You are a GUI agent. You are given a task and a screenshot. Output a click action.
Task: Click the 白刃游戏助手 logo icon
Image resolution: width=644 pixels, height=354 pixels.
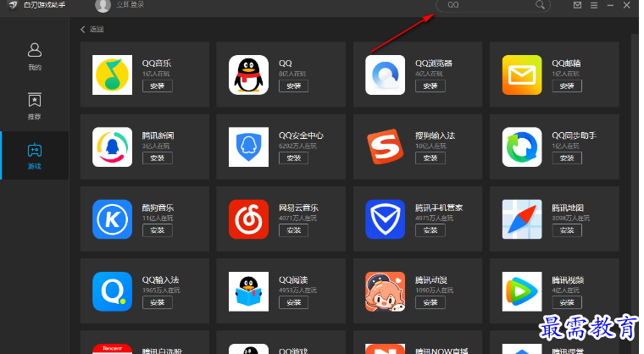13,5
